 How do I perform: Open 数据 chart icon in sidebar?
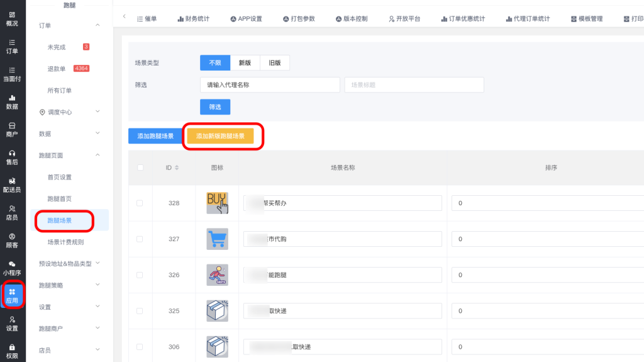click(x=12, y=101)
